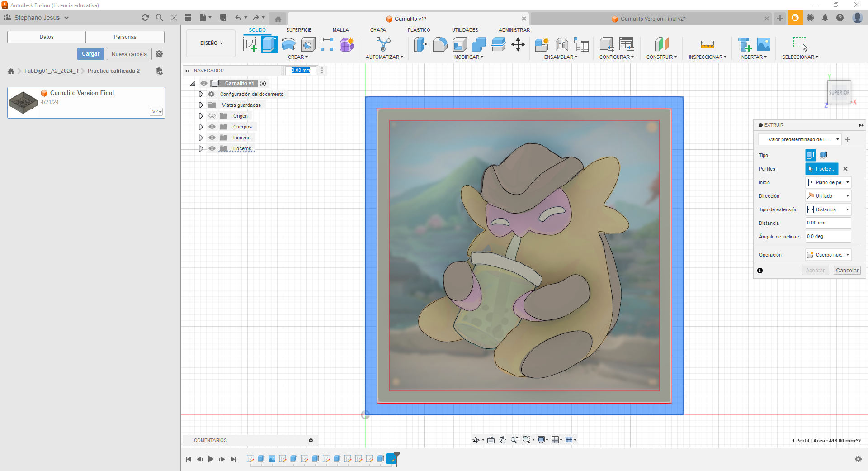Select the Revolve tool icon
This screenshot has height=471, width=868.
point(289,44)
